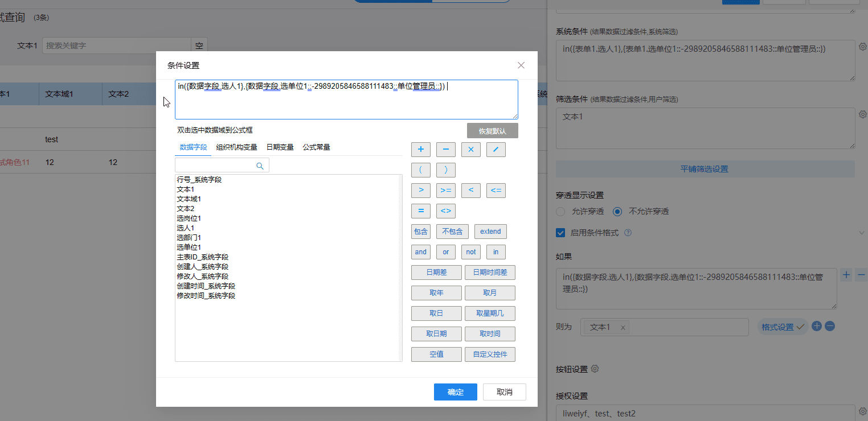Insert the or operator
The image size is (868, 421).
[x=445, y=252]
